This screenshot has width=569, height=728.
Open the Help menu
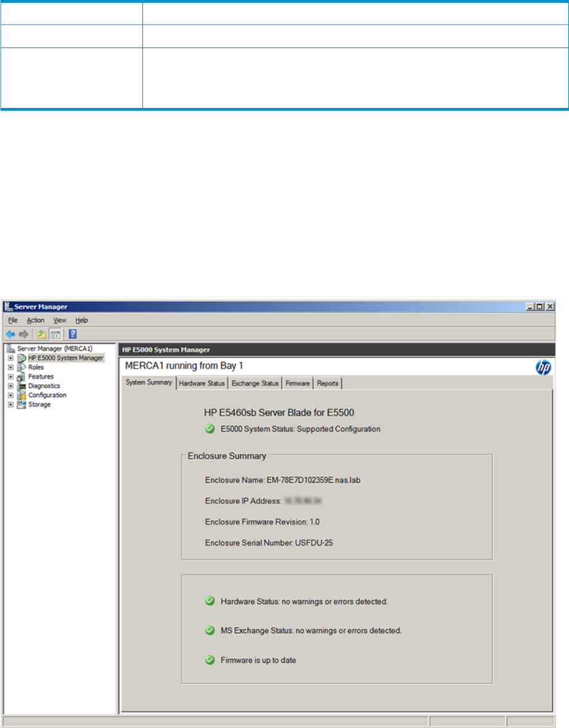click(x=82, y=320)
